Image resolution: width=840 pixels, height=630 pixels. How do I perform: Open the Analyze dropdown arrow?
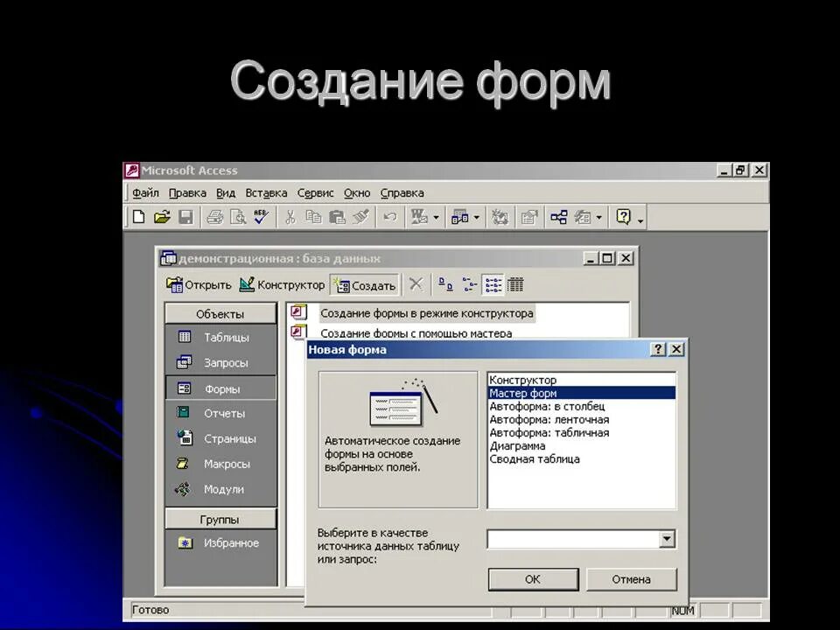point(476,218)
